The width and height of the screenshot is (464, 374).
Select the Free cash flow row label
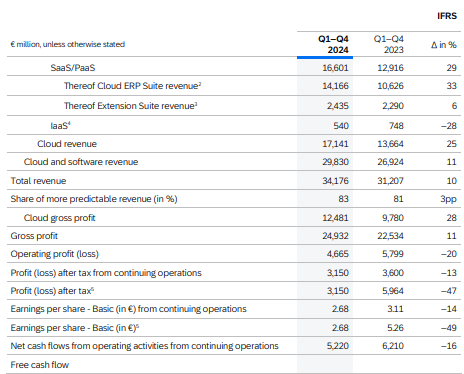(x=40, y=365)
